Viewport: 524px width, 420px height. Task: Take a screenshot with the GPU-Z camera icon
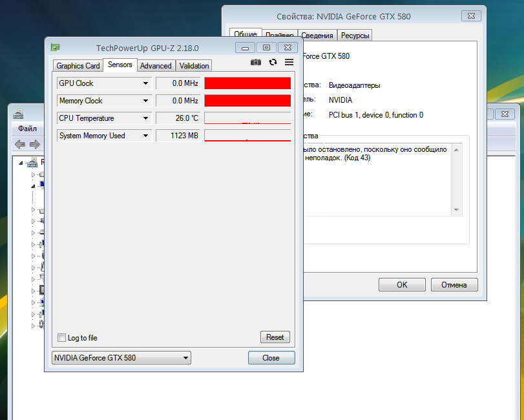256,62
